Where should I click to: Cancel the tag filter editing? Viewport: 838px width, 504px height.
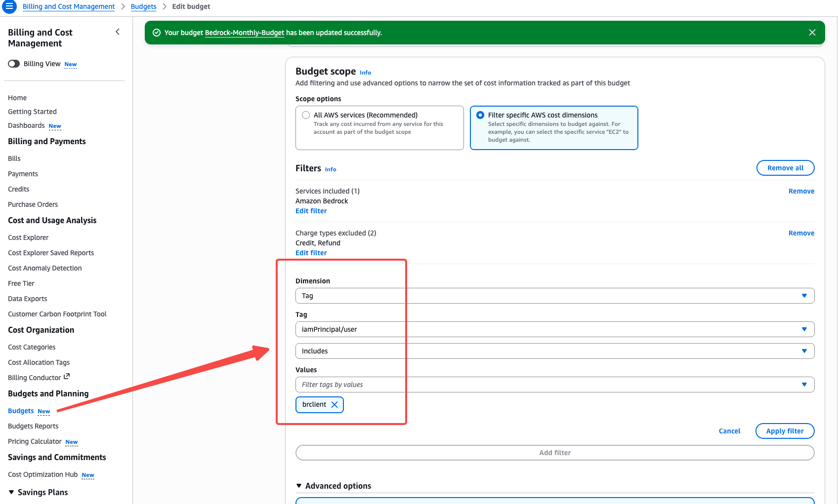[x=729, y=431]
